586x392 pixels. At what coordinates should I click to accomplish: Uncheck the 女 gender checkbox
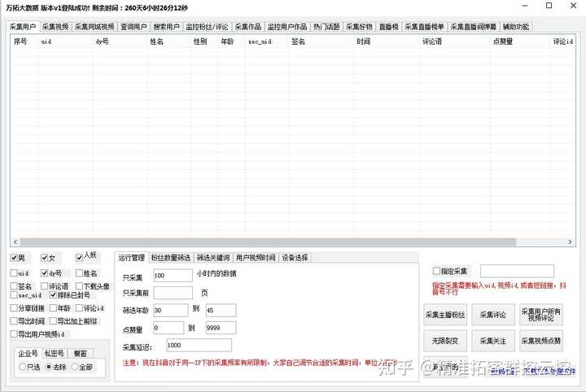pyautogui.click(x=45, y=258)
